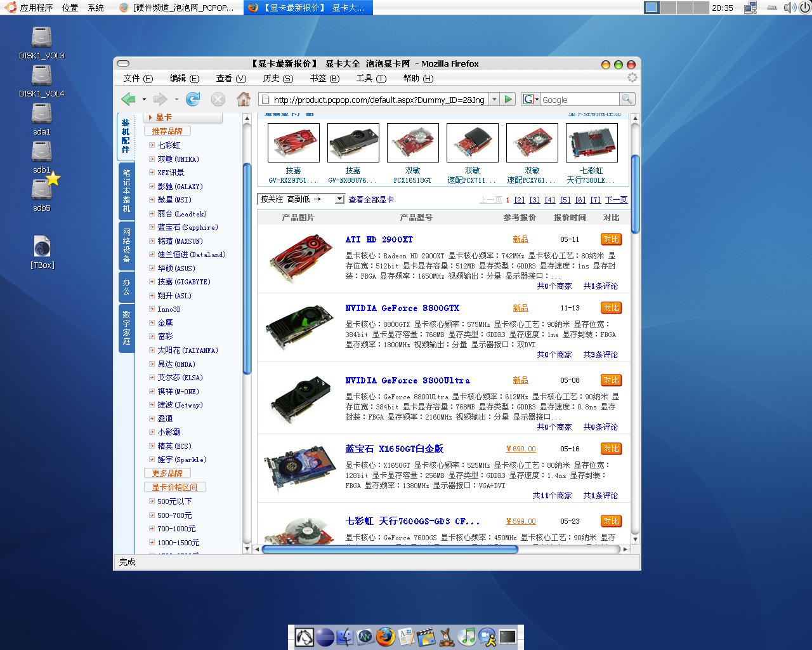Open the NVIDIA GeForce 8800Ultra product title
This screenshot has width=812, height=650.
(x=407, y=380)
